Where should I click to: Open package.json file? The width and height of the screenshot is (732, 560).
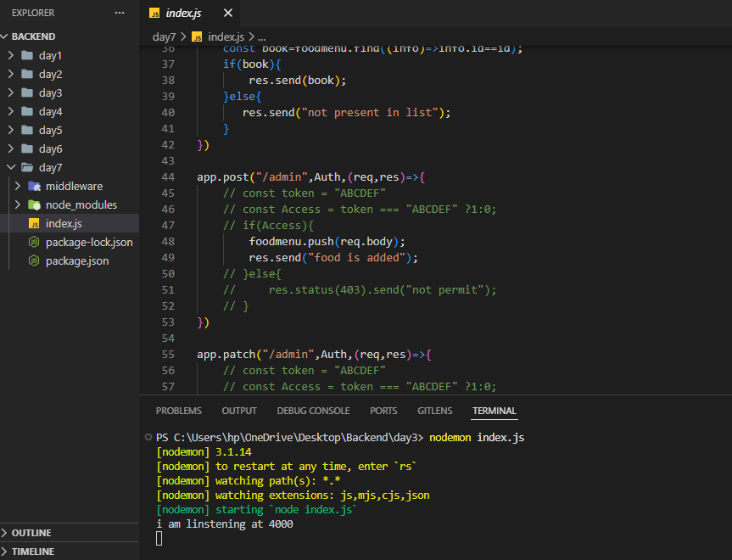(x=77, y=260)
